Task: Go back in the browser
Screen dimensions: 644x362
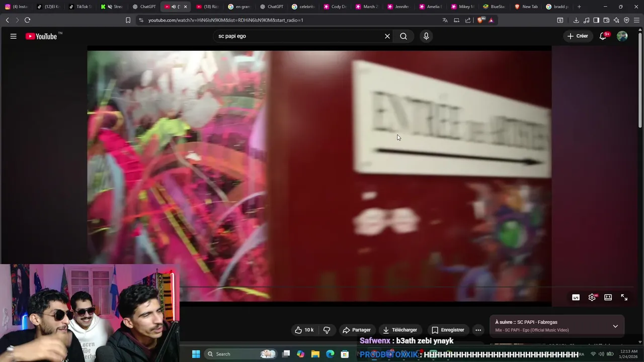Action: coord(7,20)
